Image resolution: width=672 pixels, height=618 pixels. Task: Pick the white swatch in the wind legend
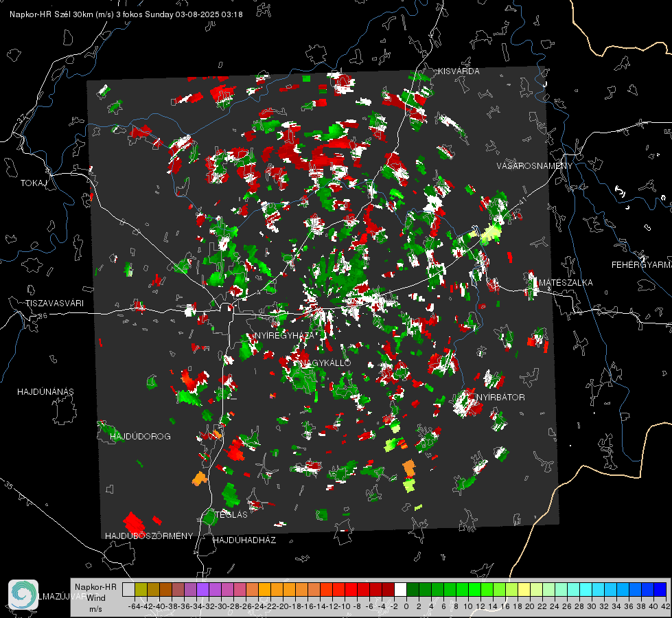click(400, 590)
